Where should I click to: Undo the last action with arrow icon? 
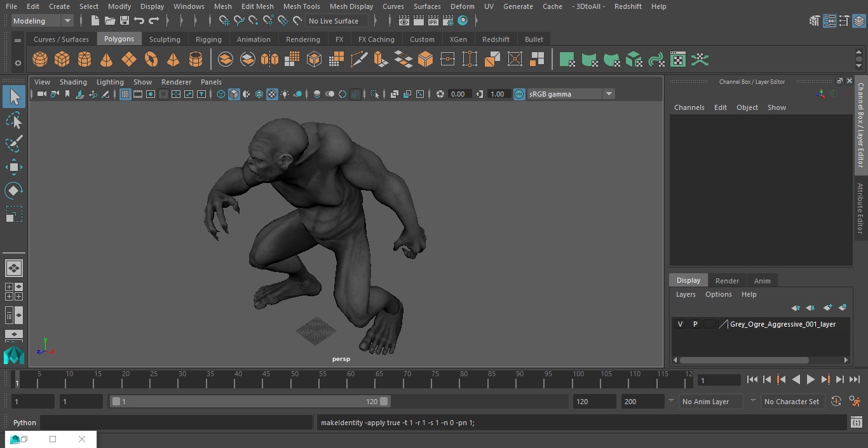pos(139,21)
